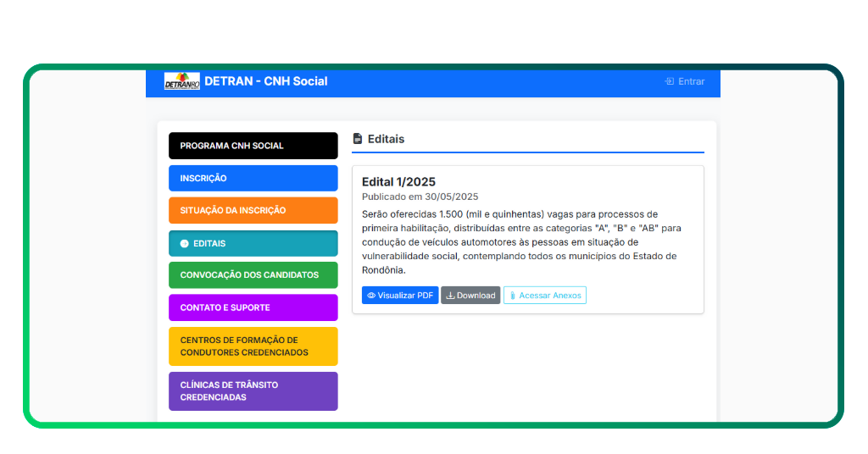Click the paperclip icon on Acessar Anexos
Image resolution: width=868 pixels, height=454 pixels.
[x=513, y=296]
